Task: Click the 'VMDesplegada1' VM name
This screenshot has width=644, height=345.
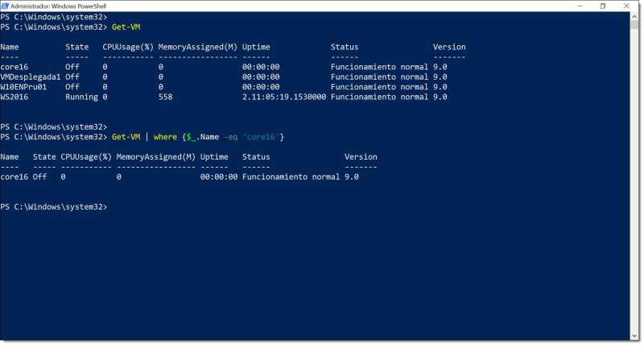Action: point(31,77)
